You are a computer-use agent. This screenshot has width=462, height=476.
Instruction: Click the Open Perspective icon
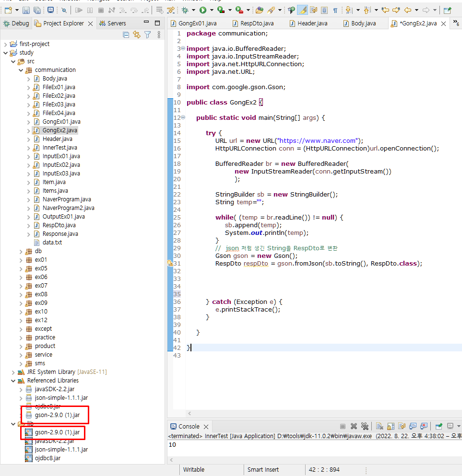click(448, 11)
